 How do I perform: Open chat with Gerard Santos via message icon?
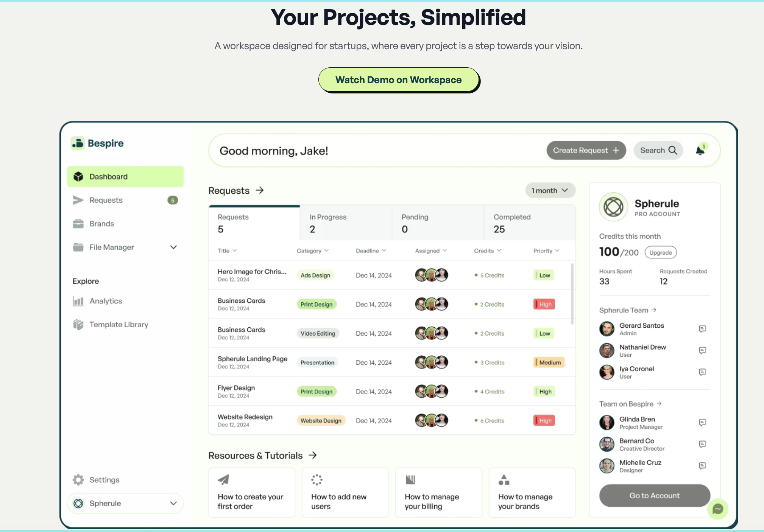(703, 328)
